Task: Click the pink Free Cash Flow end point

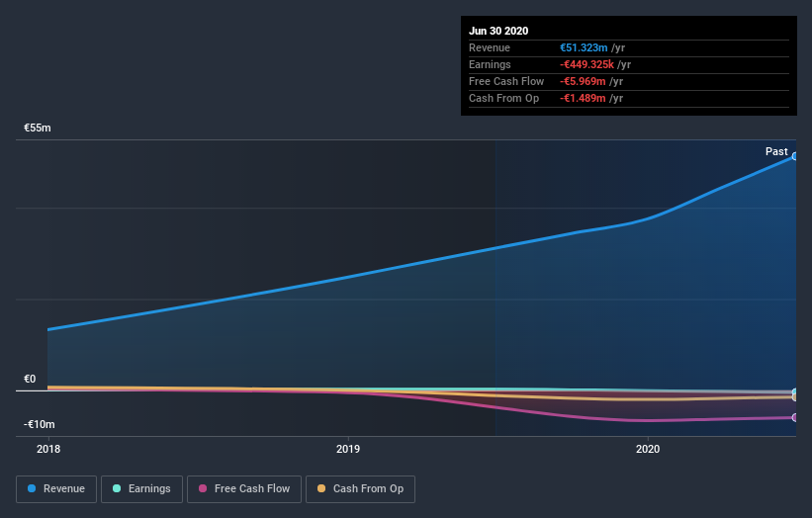Action: [x=795, y=417]
